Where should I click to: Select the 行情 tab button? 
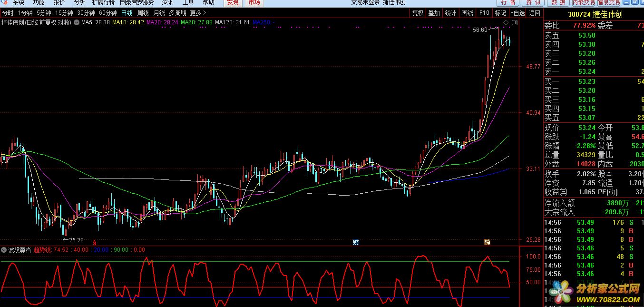click(508, 2)
